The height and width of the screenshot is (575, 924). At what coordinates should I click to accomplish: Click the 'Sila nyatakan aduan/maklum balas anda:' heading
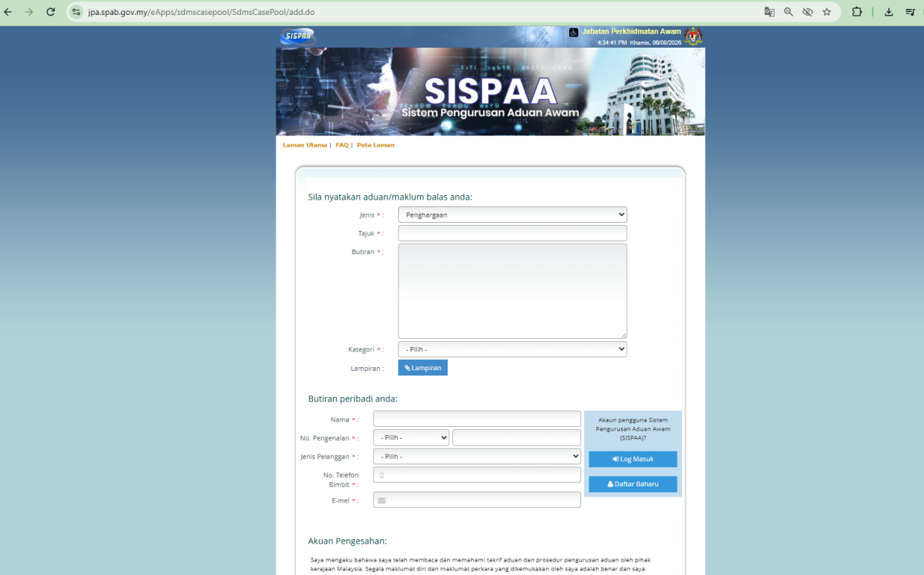(x=390, y=197)
